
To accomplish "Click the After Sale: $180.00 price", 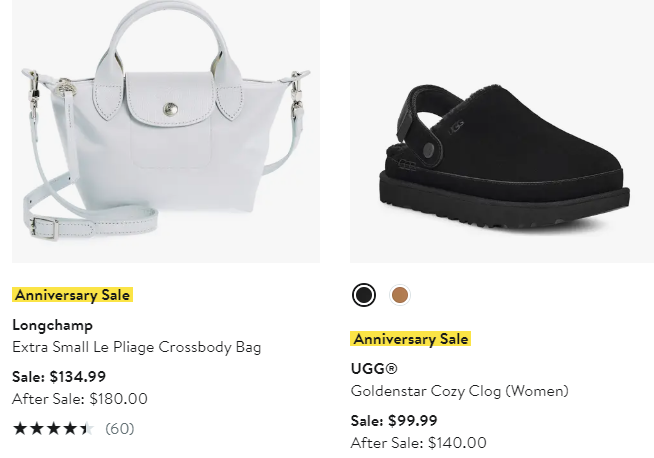I will click(x=80, y=398).
